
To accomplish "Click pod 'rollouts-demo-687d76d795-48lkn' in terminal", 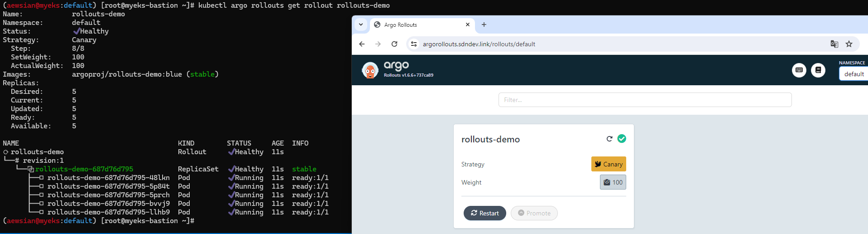I will pyautogui.click(x=109, y=178).
